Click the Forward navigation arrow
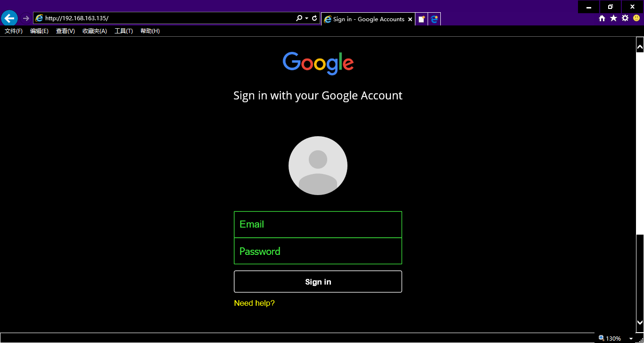The height and width of the screenshot is (343, 644). (26, 18)
